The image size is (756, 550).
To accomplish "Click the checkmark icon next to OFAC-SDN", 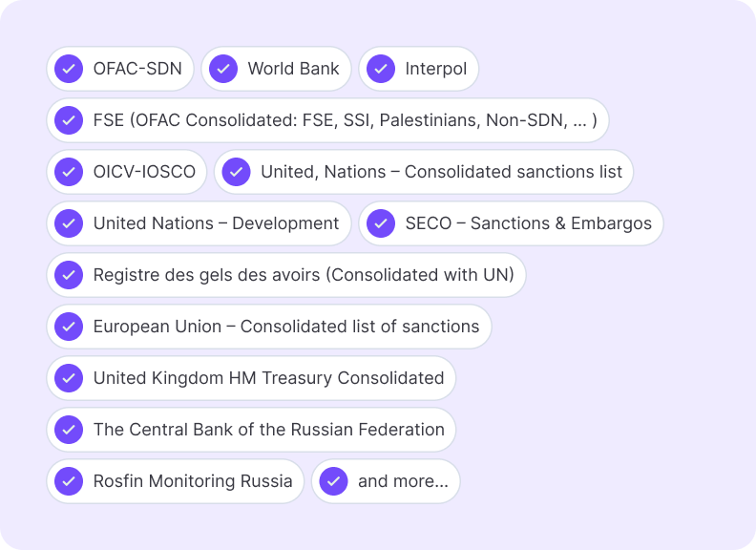I will 69,69.
